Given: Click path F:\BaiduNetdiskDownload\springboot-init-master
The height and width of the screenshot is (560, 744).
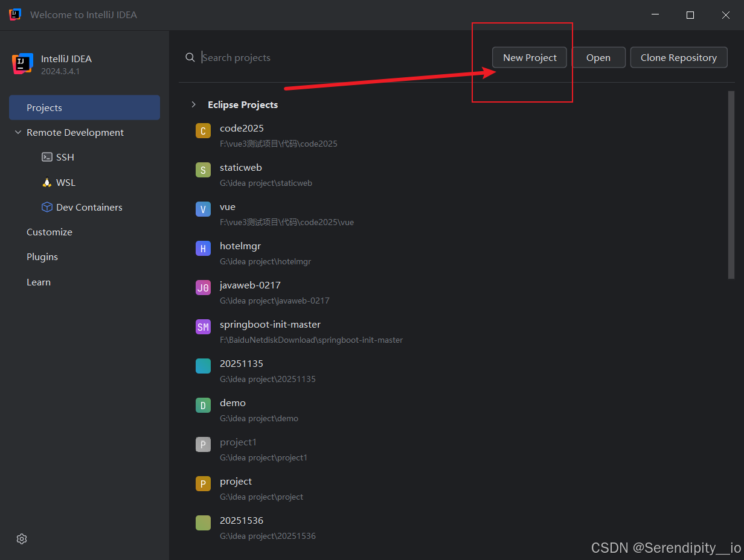Looking at the screenshot, I should (x=311, y=340).
